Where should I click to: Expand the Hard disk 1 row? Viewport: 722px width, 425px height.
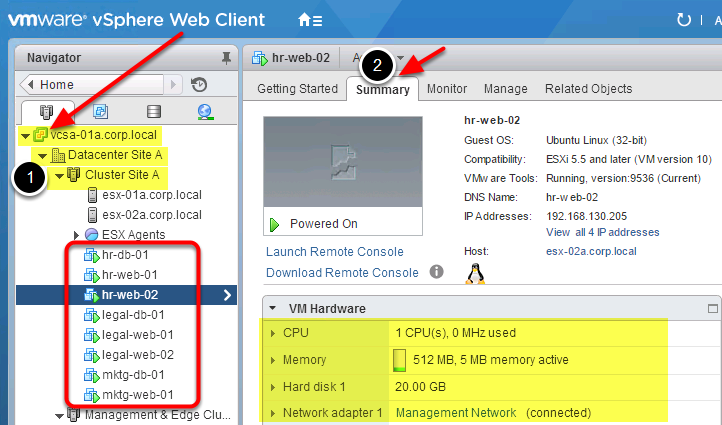[x=273, y=388]
